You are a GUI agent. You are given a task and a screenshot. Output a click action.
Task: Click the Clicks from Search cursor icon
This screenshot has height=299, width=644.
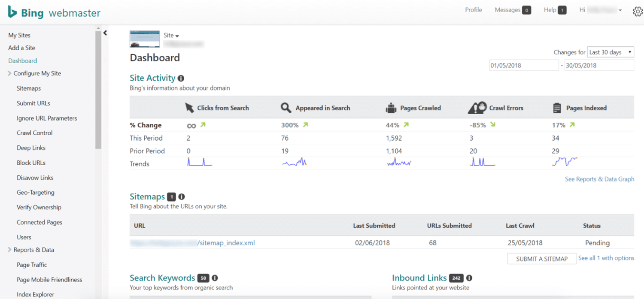click(x=189, y=108)
